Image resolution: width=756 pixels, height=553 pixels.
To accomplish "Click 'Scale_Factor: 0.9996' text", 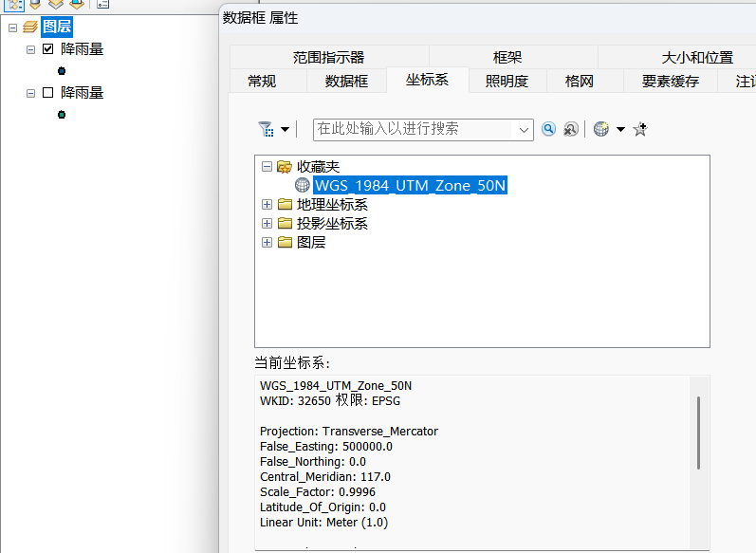I will 317,491.
